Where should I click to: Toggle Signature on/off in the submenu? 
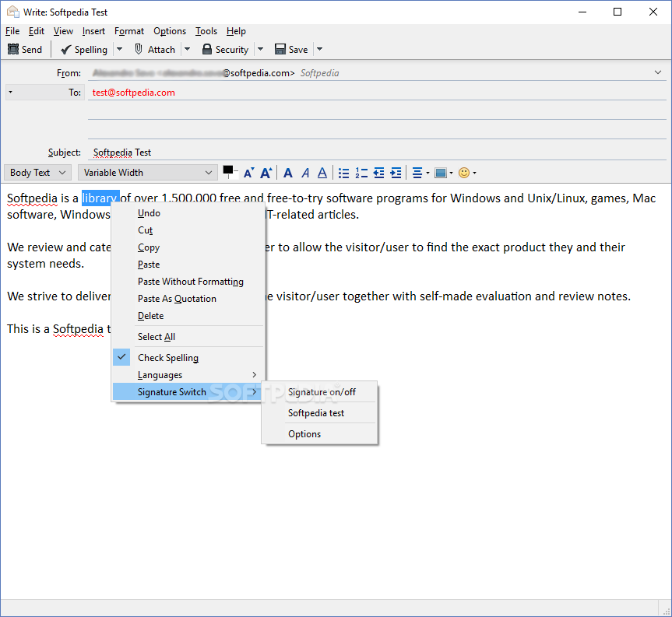pos(319,392)
